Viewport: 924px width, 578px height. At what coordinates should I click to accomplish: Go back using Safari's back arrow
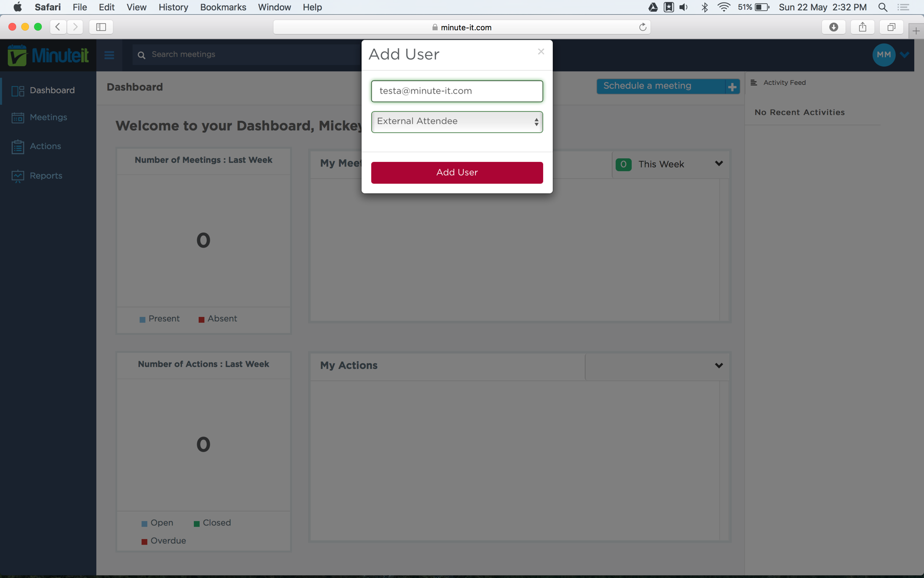tap(58, 27)
